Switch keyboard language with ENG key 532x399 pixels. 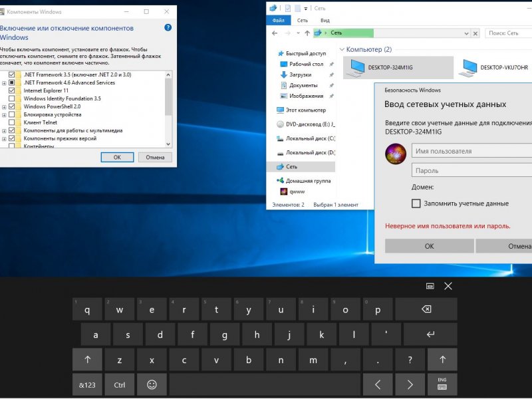point(442,385)
